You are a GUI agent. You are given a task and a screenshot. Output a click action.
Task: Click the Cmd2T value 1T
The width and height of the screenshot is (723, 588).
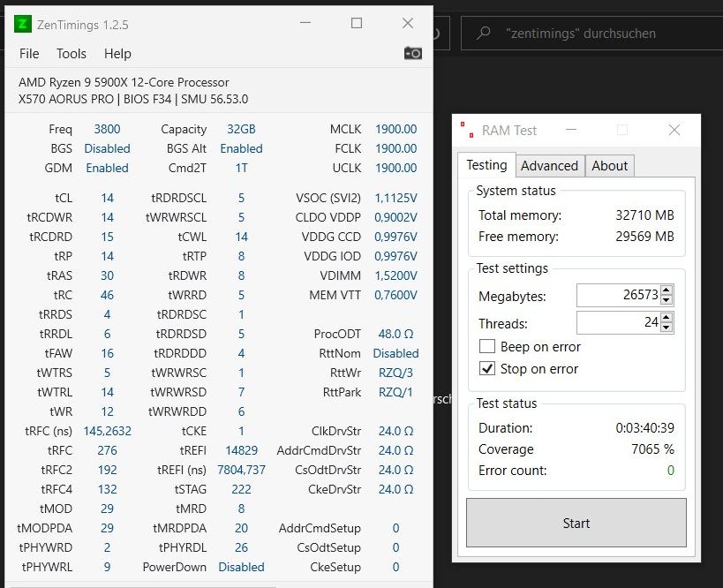pos(241,168)
